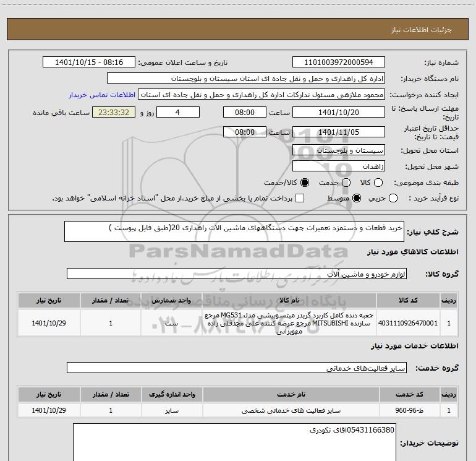Click the سایر فعالیت های خدماتی شخصی service name
Screen dimensions: 476x461
point(291,410)
